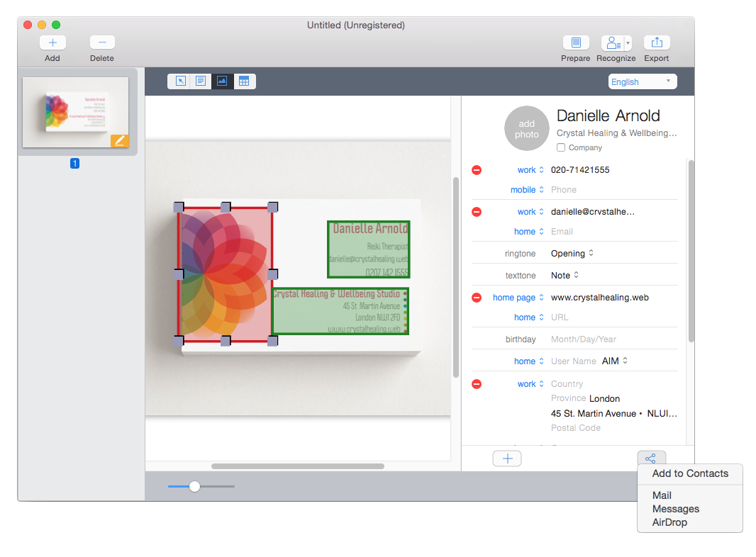This screenshot has width=756, height=557.
Task: Click the User Name input field
Action: click(574, 361)
